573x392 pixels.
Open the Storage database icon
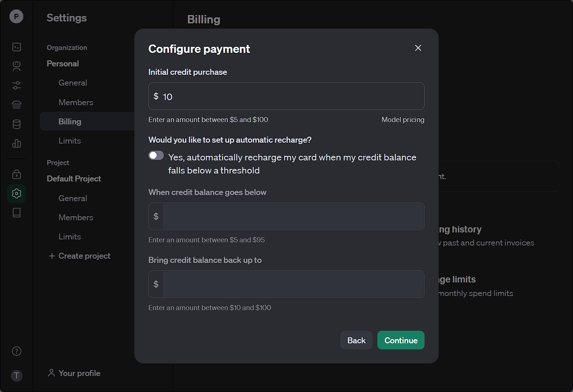tap(16, 124)
